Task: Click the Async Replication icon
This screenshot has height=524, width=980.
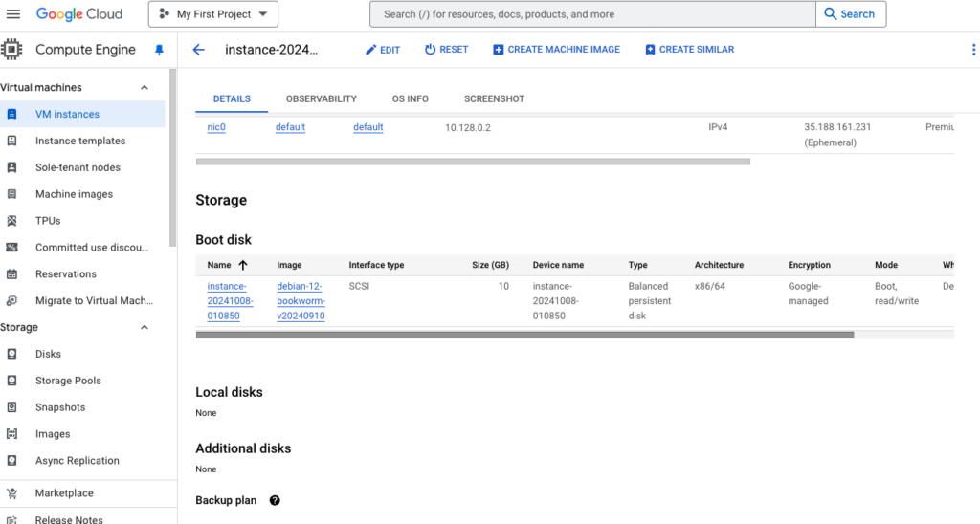Action: (x=11, y=460)
